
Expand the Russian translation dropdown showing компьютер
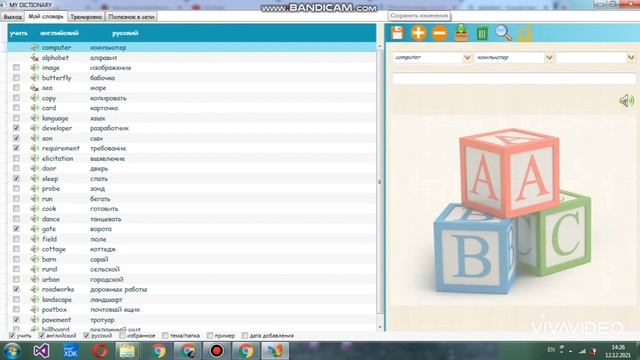tap(549, 58)
